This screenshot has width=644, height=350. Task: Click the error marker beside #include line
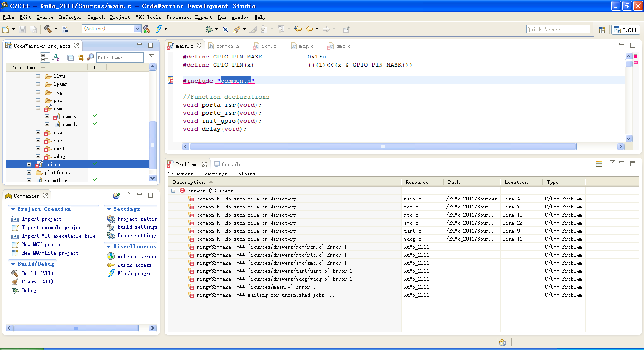[171, 81]
